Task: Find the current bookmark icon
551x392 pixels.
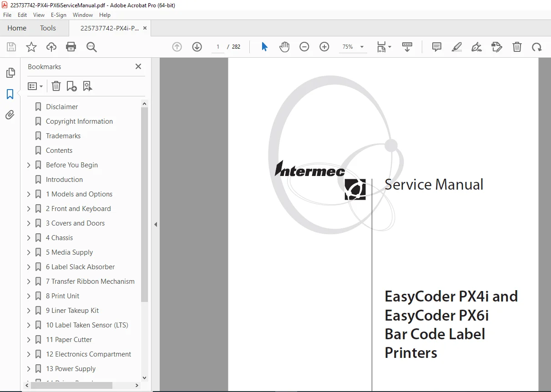Action: 87,86
